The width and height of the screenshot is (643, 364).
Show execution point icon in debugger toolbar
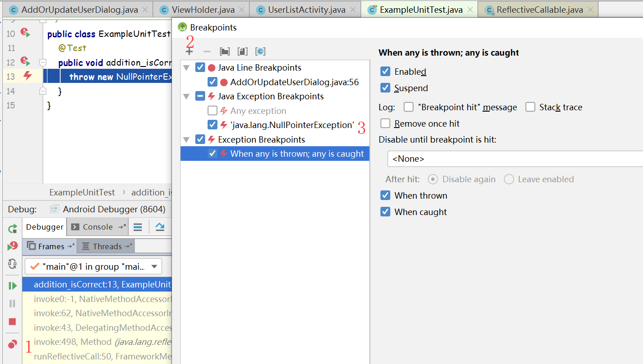pyautogui.click(x=138, y=227)
